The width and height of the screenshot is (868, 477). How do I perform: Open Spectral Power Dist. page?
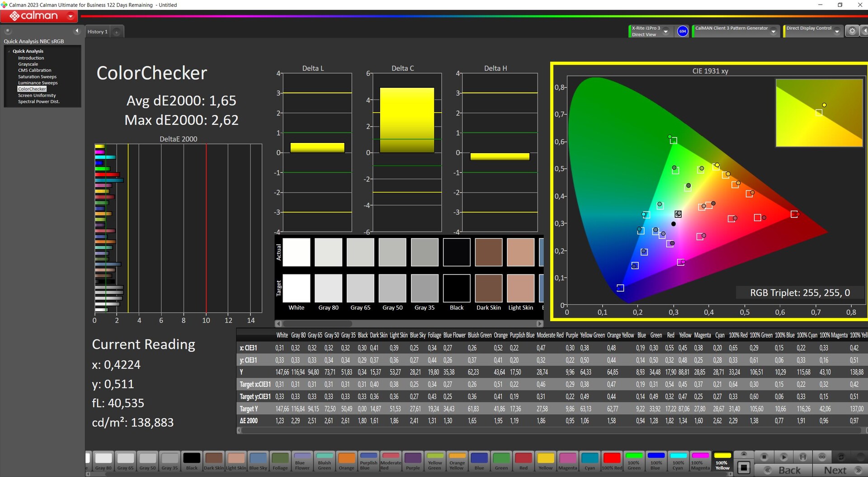click(38, 101)
